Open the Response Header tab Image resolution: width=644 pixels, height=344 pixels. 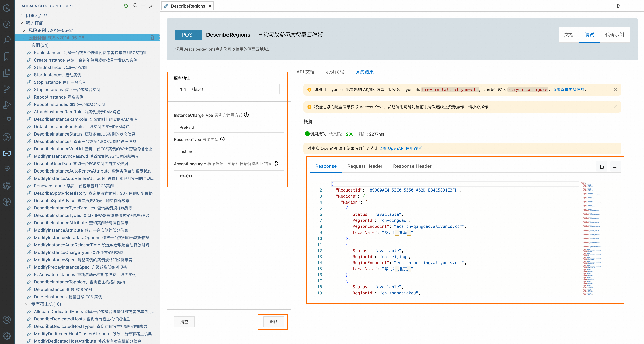tap(412, 166)
